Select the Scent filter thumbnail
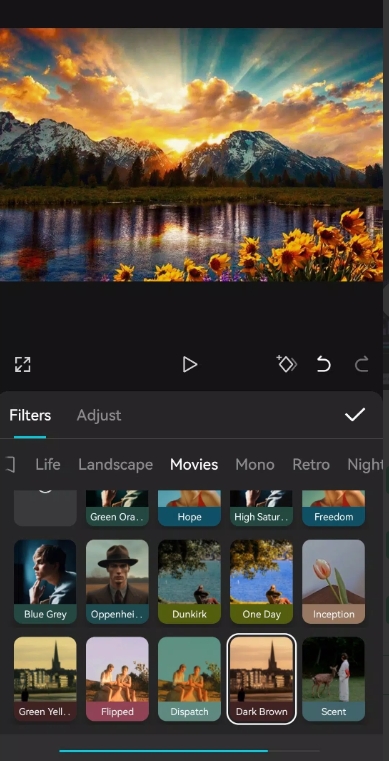Viewport: 389px width, 761px height. pos(333,678)
